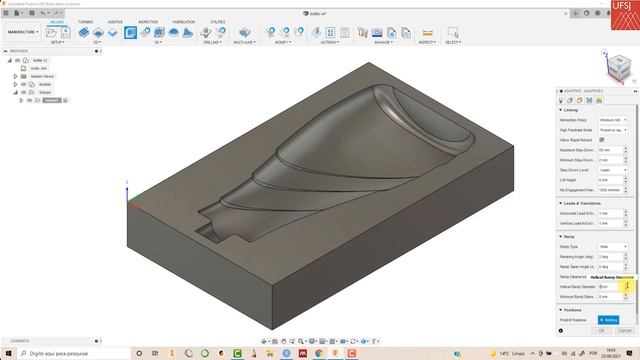Click the Ramping Angle field

coord(611,257)
